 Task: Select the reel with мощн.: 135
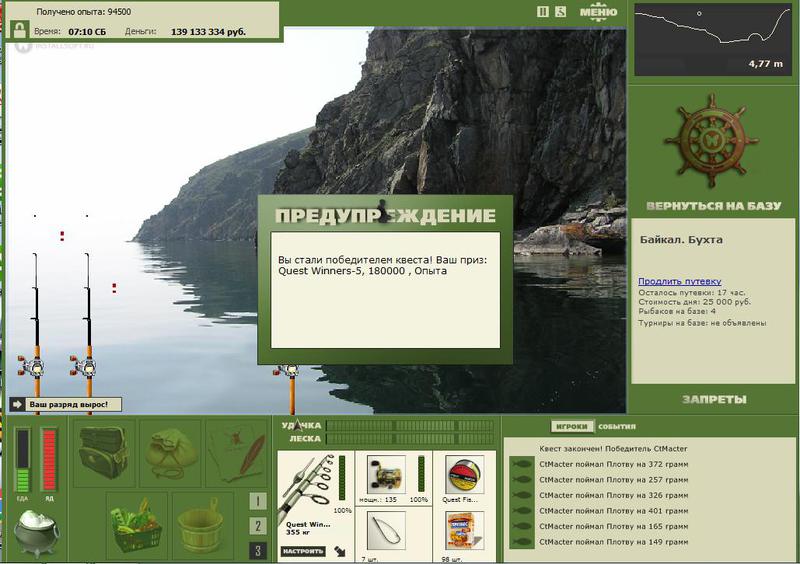pos(386,474)
